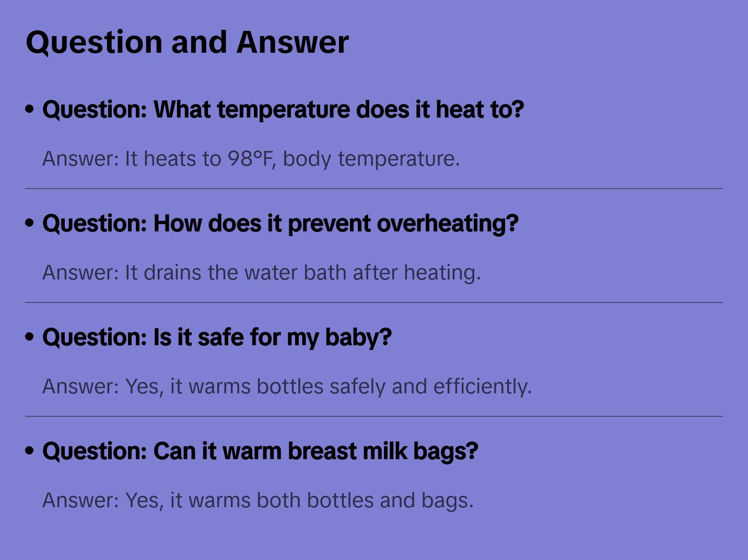Click the divider line below the 98°F answer

point(374,189)
